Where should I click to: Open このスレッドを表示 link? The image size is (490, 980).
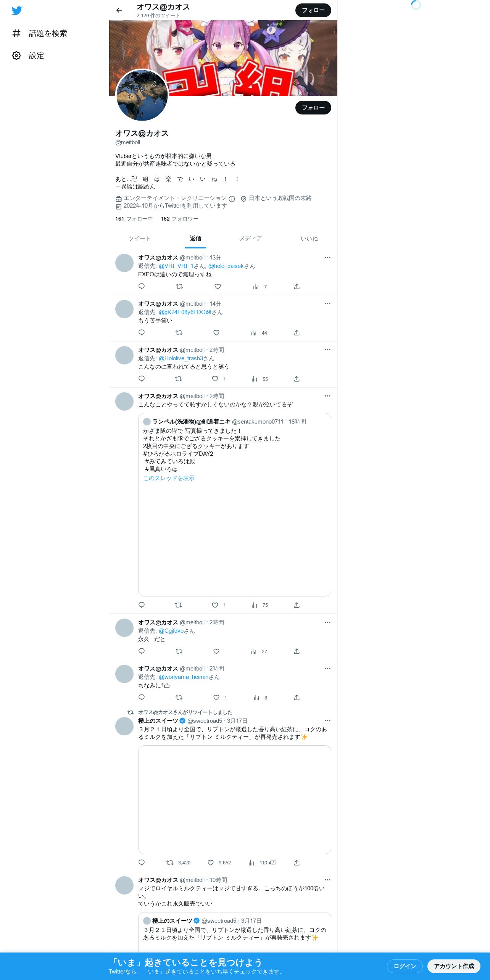(169, 478)
